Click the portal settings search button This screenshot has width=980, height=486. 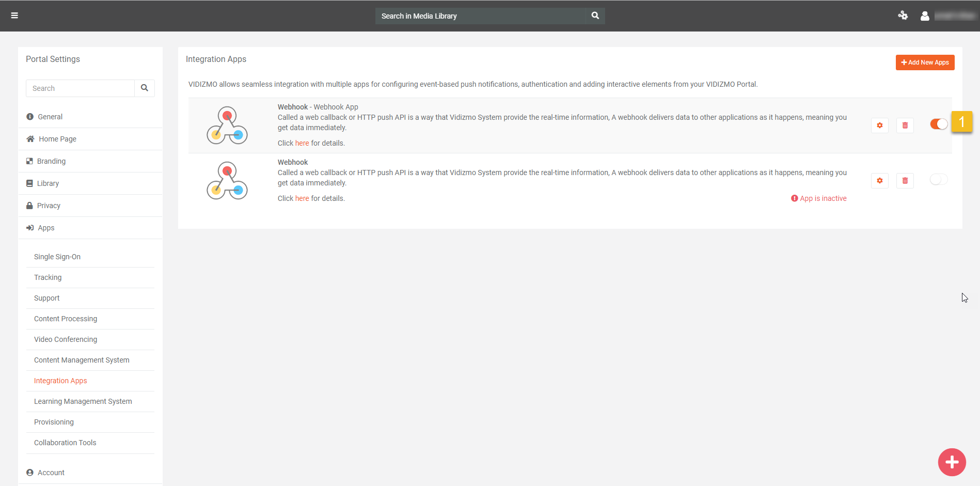coord(145,88)
